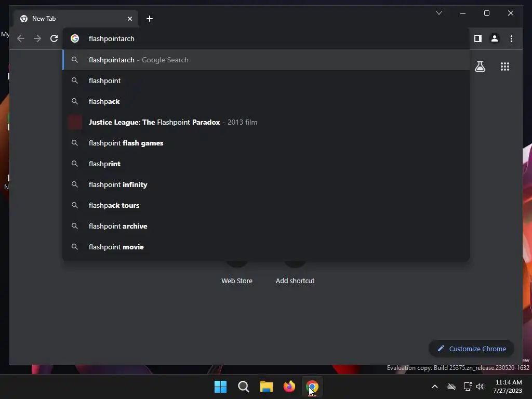Choose 'flashpoint infinity' suggestion

(x=266, y=184)
